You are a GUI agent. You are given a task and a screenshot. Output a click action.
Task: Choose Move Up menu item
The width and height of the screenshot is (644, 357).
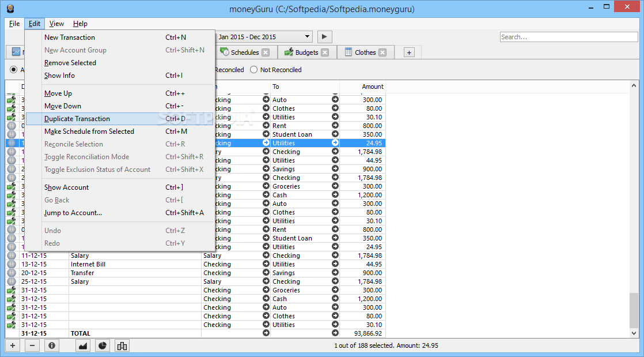(x=120, y=93)
